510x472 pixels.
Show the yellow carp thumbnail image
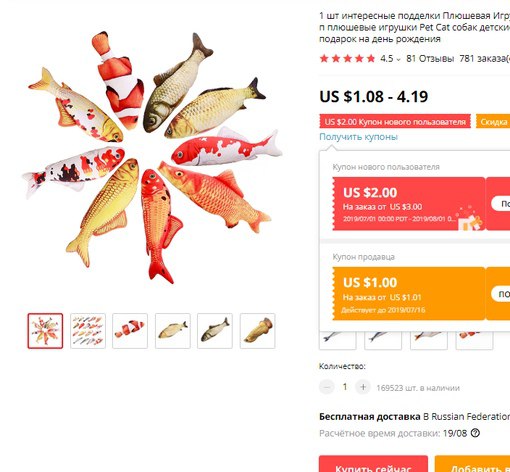tap(173, 331)
